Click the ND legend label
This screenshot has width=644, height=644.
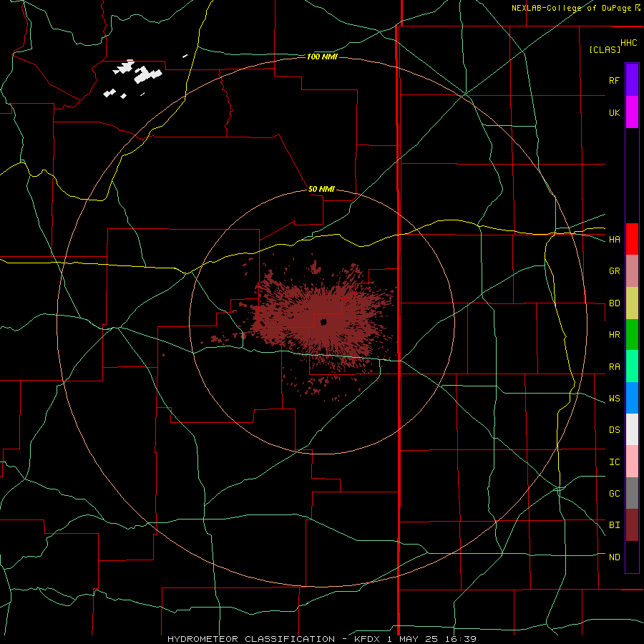click(614, 557)
